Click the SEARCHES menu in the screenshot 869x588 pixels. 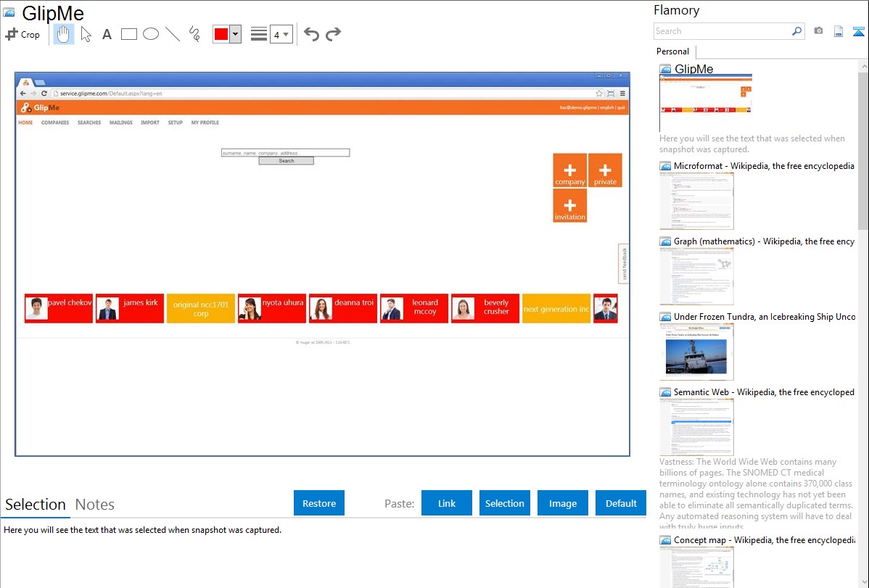tap(89, 123)
